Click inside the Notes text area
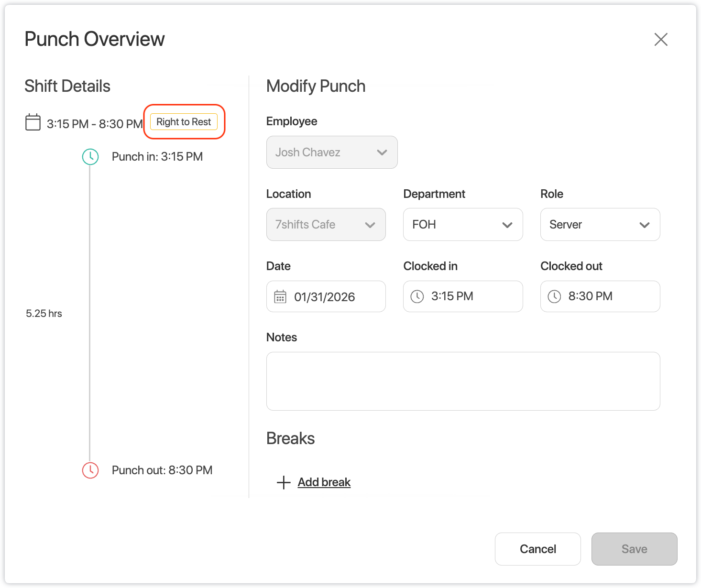 click(x=463, y=381)
